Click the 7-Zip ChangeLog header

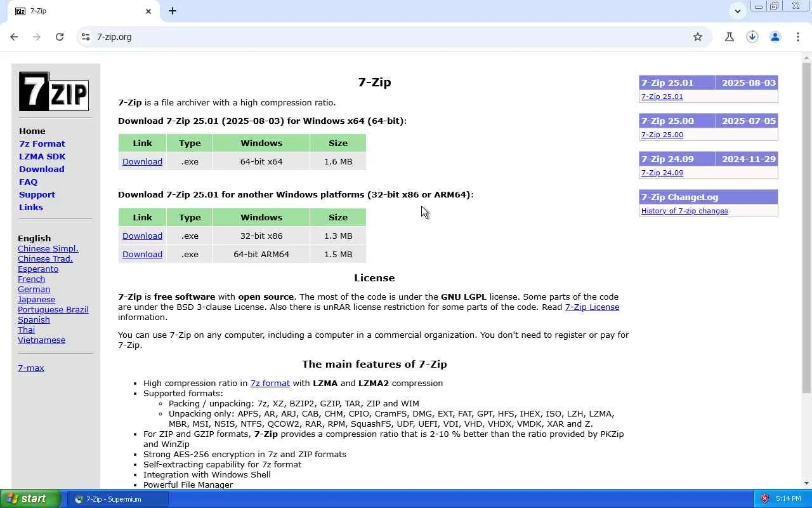[709, 197]
